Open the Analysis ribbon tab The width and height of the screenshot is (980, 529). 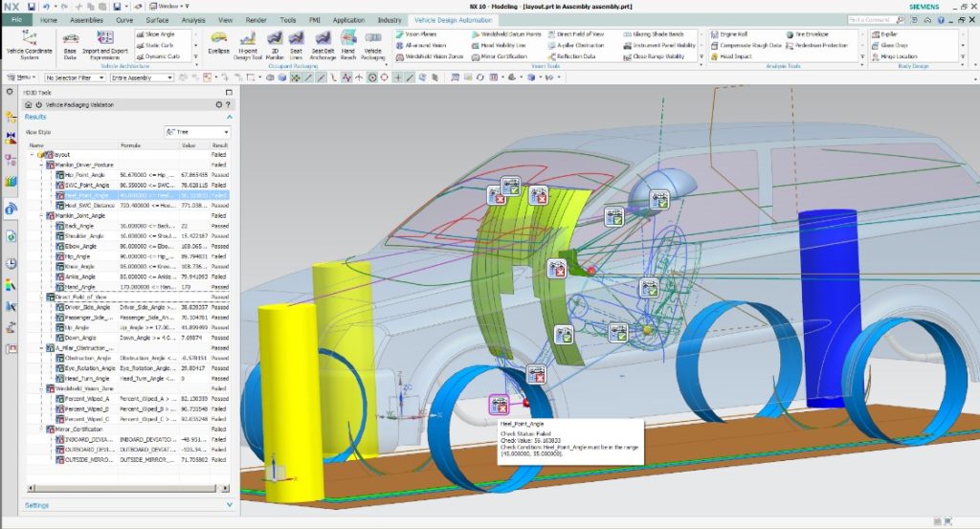point(193,19)
